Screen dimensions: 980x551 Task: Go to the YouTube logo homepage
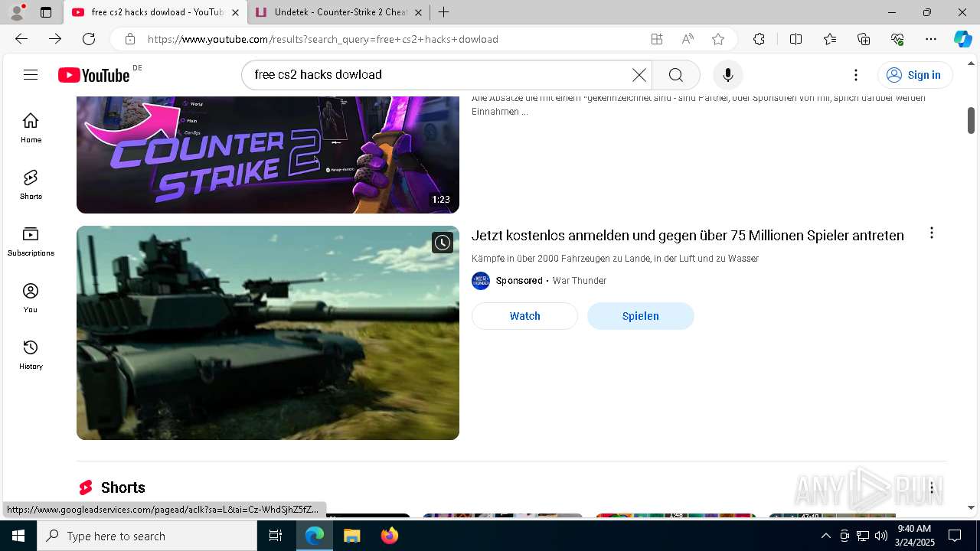coord(94,75)
